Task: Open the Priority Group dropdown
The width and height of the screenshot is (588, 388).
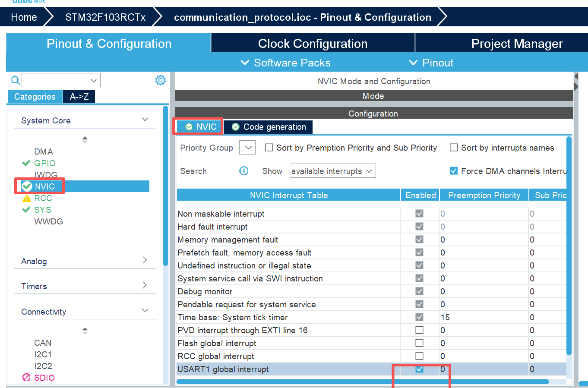Action: (247, 148)
